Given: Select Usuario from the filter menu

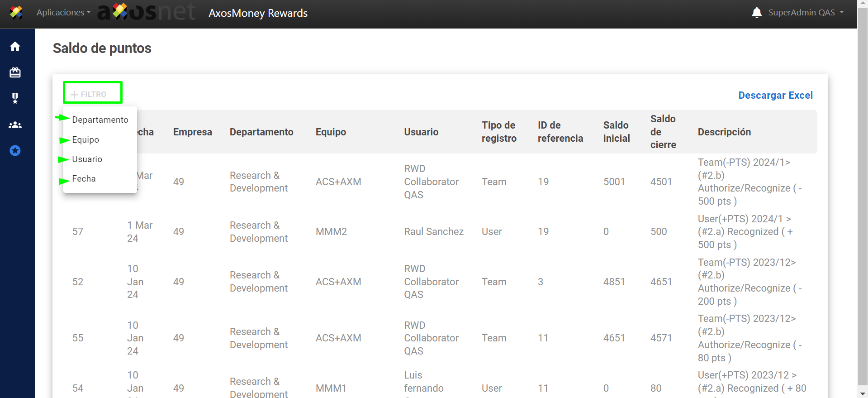Looking at the screenshot, I should 87,159.
